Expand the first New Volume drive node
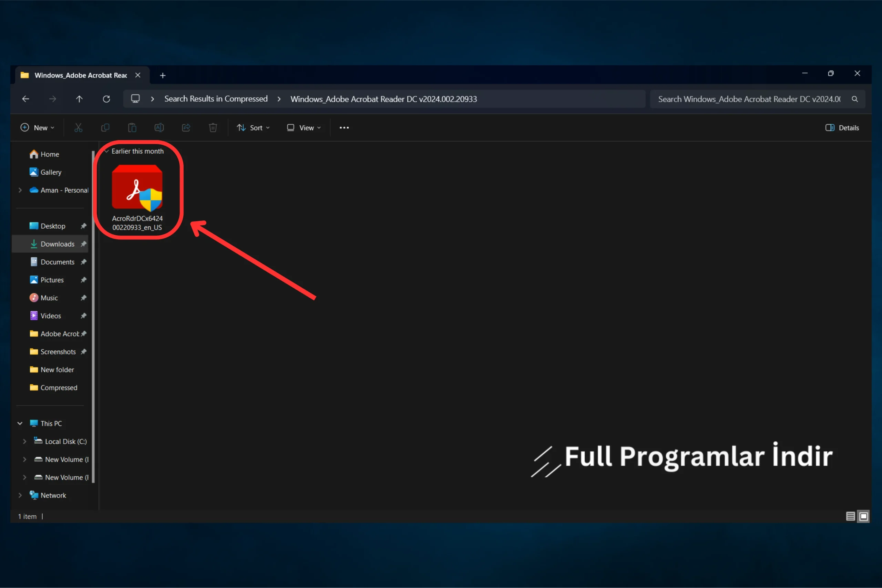Screen dimensions: 882x588 point(25,460)
